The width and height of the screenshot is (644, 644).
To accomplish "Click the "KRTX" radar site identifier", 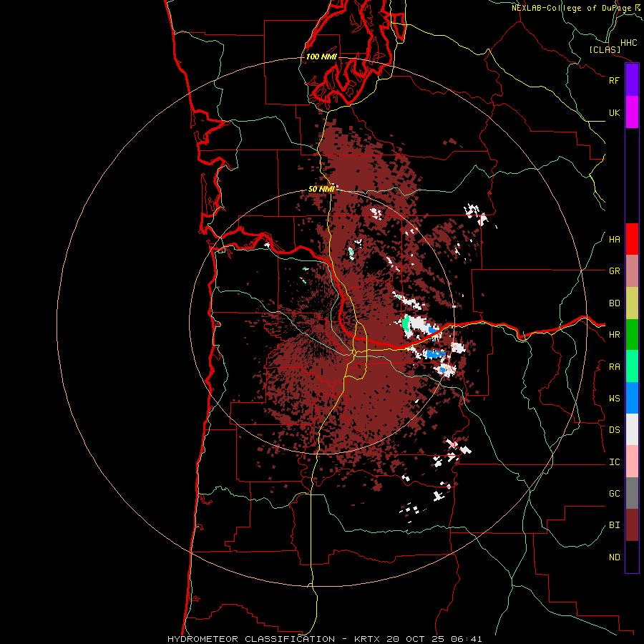I will pyautogui.click(x=367, y=639).
